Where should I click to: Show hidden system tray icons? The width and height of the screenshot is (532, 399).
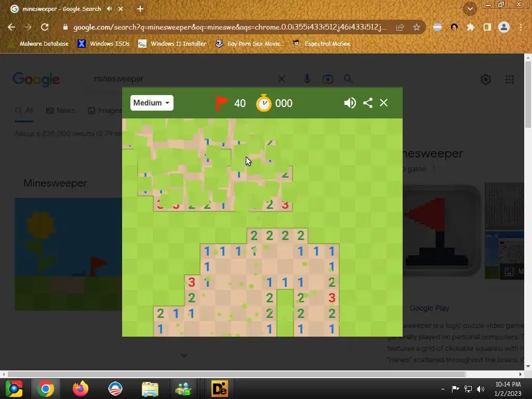(443, 389)
